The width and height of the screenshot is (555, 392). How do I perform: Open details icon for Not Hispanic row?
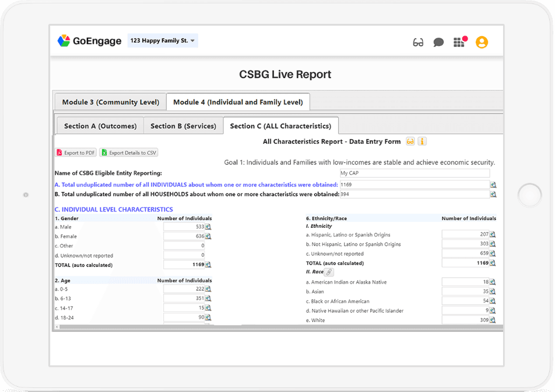pyautogui.click(x=493, y=243)
